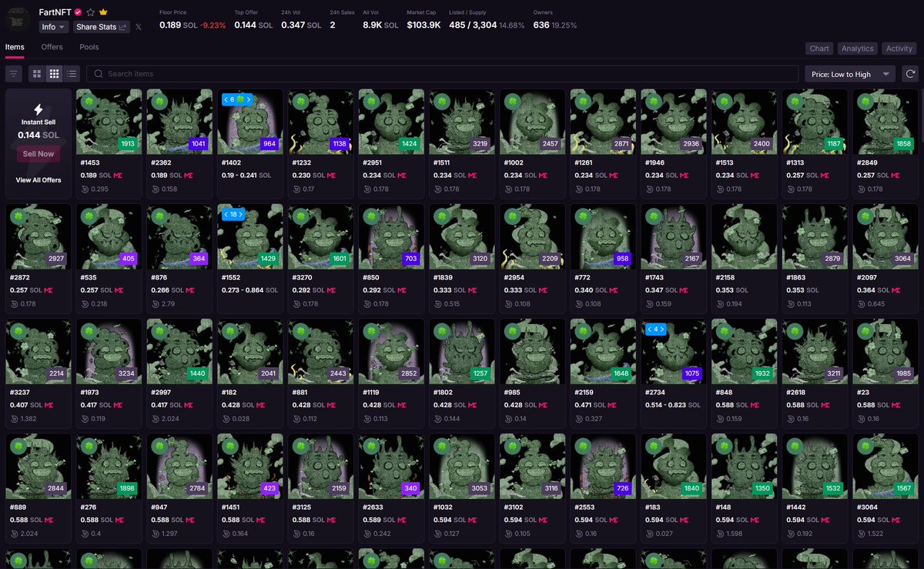Screen dimensions: 924x569
Task: Refresh the item listings
Action: pyautogui.click(x=910, y=74)
